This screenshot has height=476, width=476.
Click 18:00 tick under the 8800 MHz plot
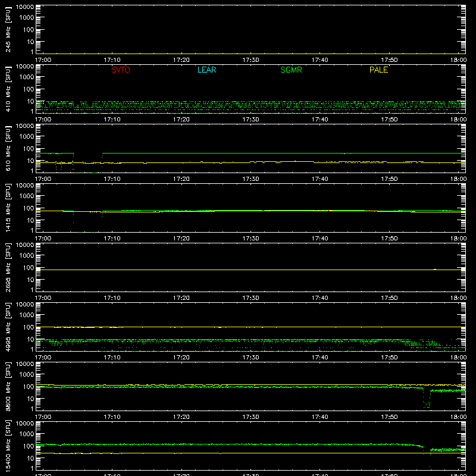(x=458, y=417)
